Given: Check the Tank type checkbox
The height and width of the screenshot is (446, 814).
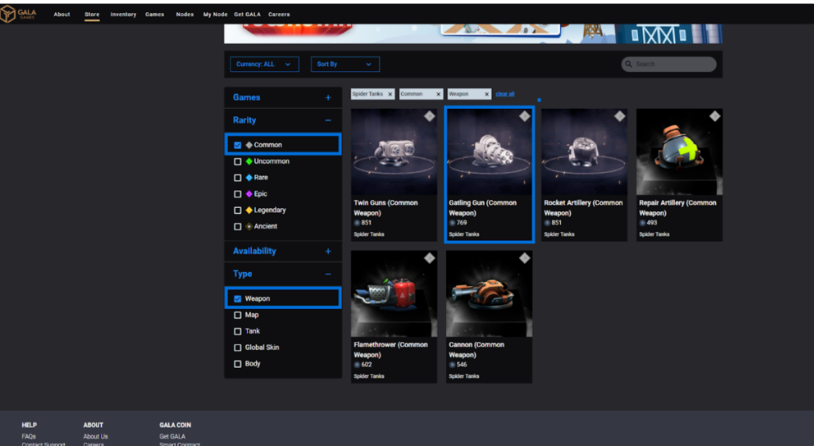Looking at the screenshot, I should [237, 331].
